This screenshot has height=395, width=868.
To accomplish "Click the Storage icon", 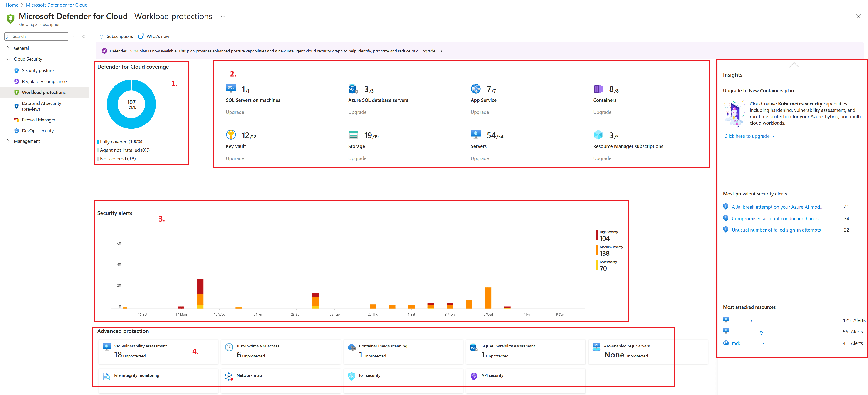I will (353, 135).
